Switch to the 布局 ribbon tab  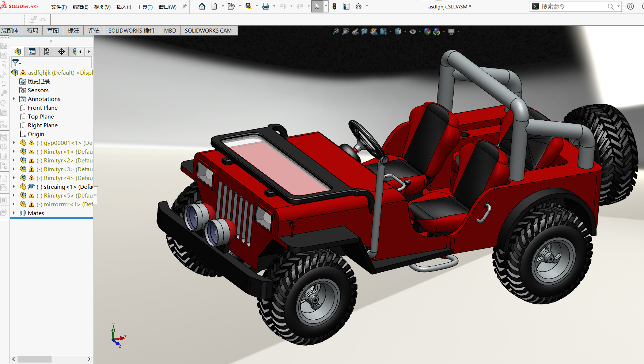click(x=33, y=31)
